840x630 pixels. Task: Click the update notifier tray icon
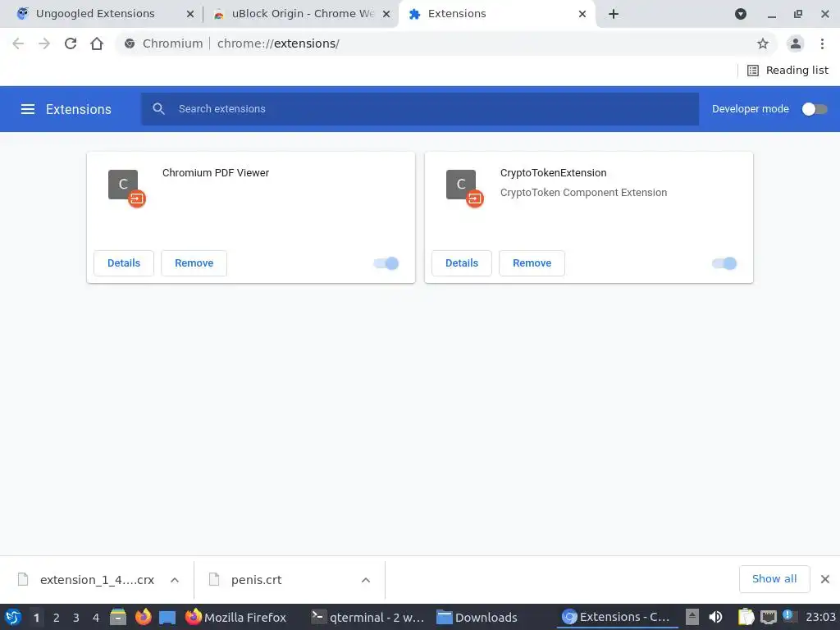pyautogui.click(x=788, y=615)
